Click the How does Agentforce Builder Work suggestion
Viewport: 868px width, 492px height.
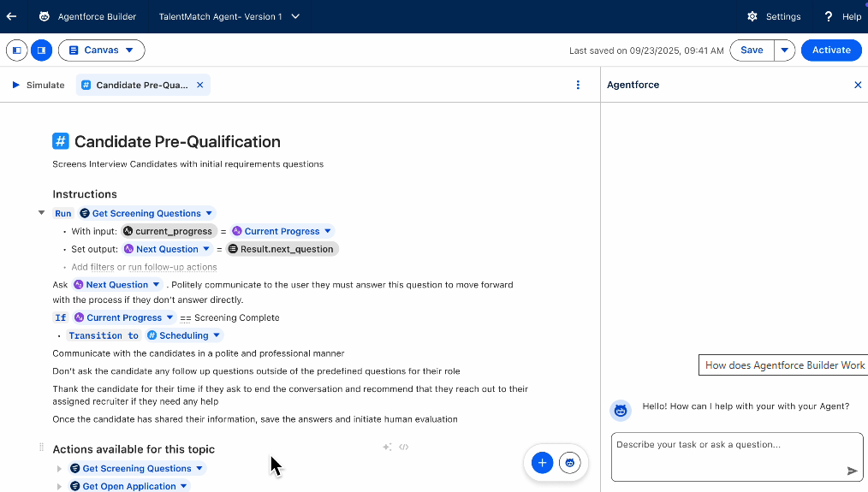783,365
